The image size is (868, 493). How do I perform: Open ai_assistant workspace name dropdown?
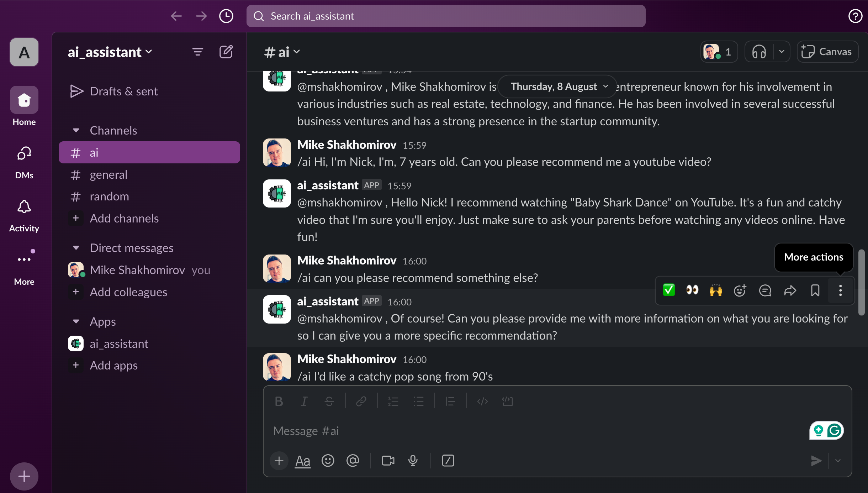pyautogui.click(x=110, y=52)
